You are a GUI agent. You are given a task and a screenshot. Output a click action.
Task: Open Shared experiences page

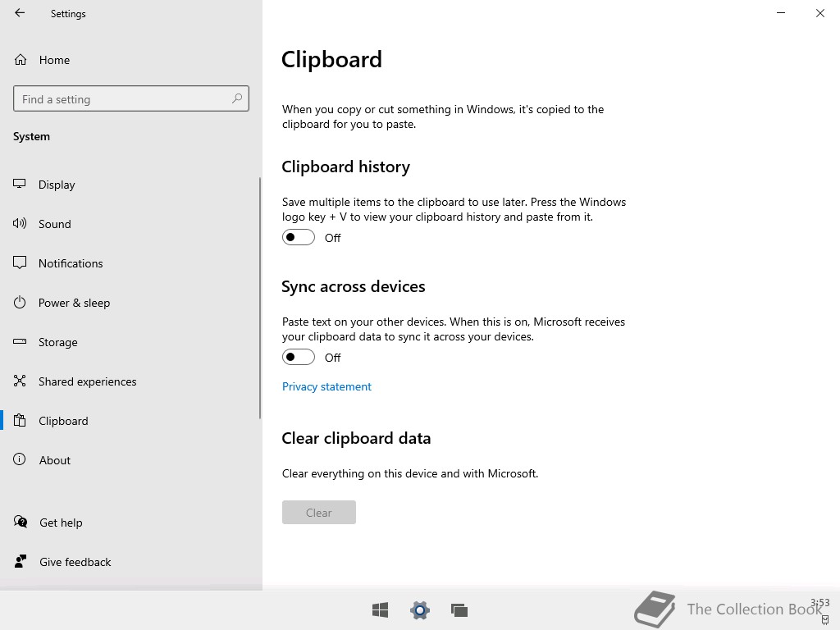tap(130, 381)
